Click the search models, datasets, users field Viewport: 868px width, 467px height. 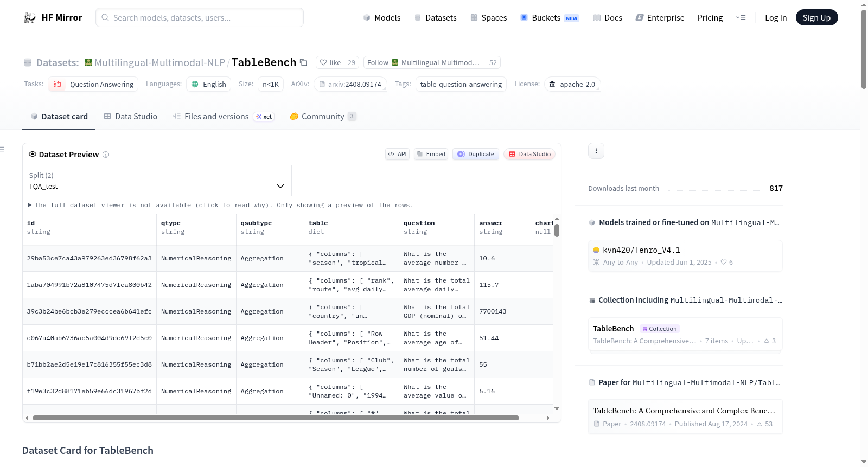[200, 17]
